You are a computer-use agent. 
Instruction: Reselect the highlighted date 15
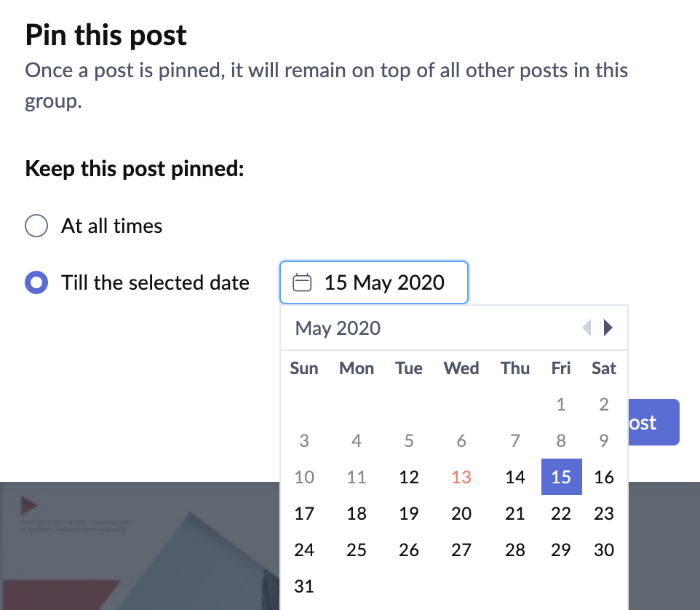(561, 477)
